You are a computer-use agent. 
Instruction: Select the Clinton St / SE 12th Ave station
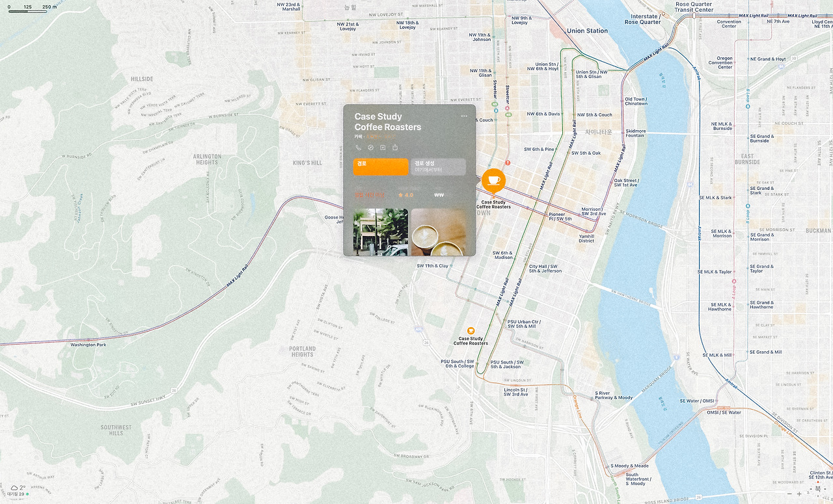coord(821,475)
